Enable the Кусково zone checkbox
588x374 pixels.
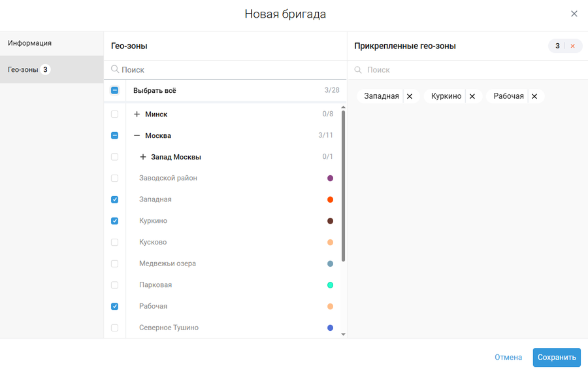point(115,243)
